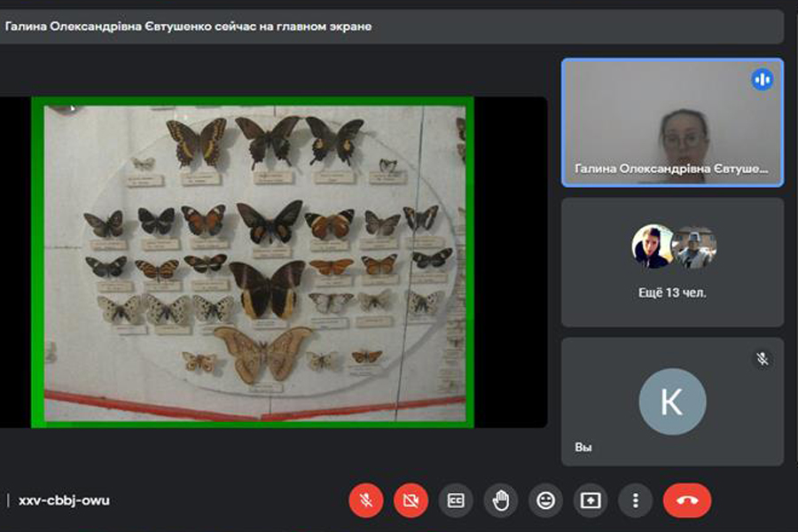Click the muted mic icon on your tile
Screen dimensions: 798x532
pos(762,359)
